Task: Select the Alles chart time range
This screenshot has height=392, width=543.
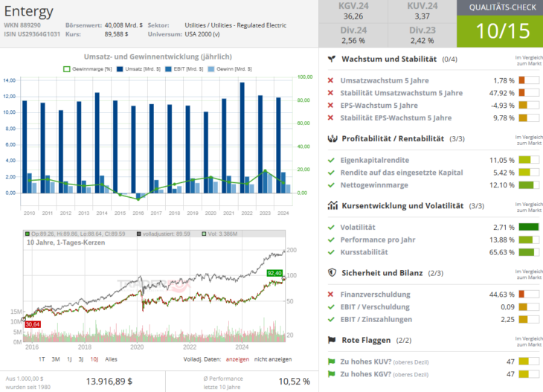Action: [x=111, y=359]
